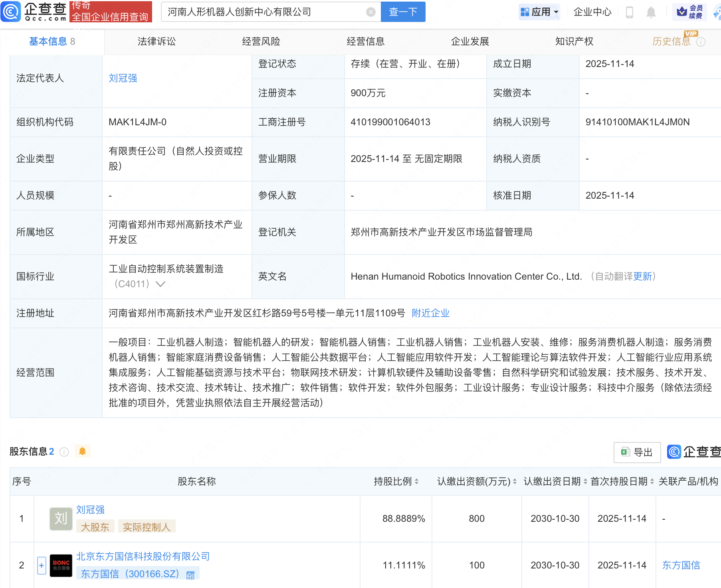Viewport: 721px width, 588px height.
Task: Open notifications bell in top header
Action: [x=651, y=12]
